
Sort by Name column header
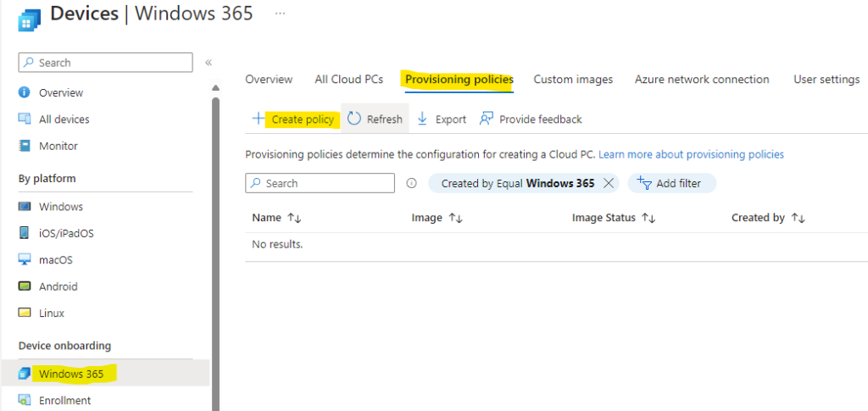(x=267, y=218)
